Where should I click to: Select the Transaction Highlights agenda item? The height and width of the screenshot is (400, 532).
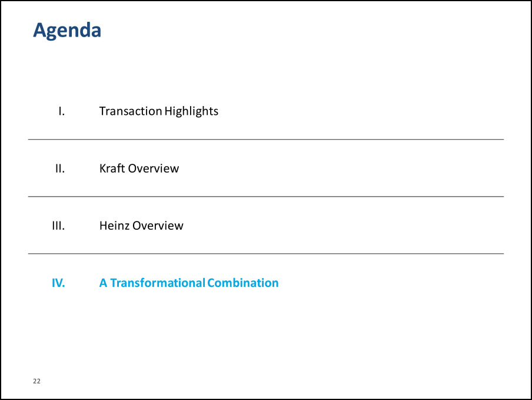pyautogui.click(x=158, y=111)
